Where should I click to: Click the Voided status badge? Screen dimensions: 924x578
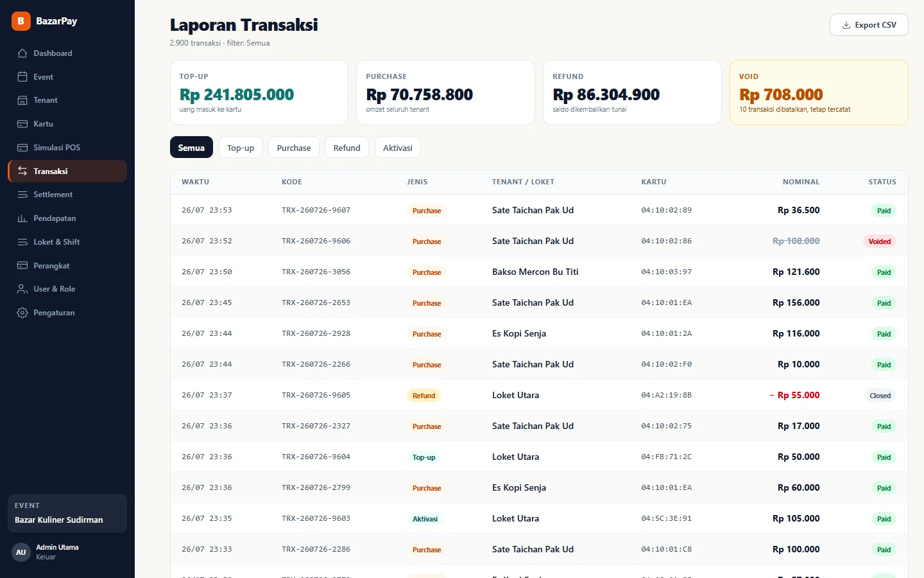coord(880,241)
